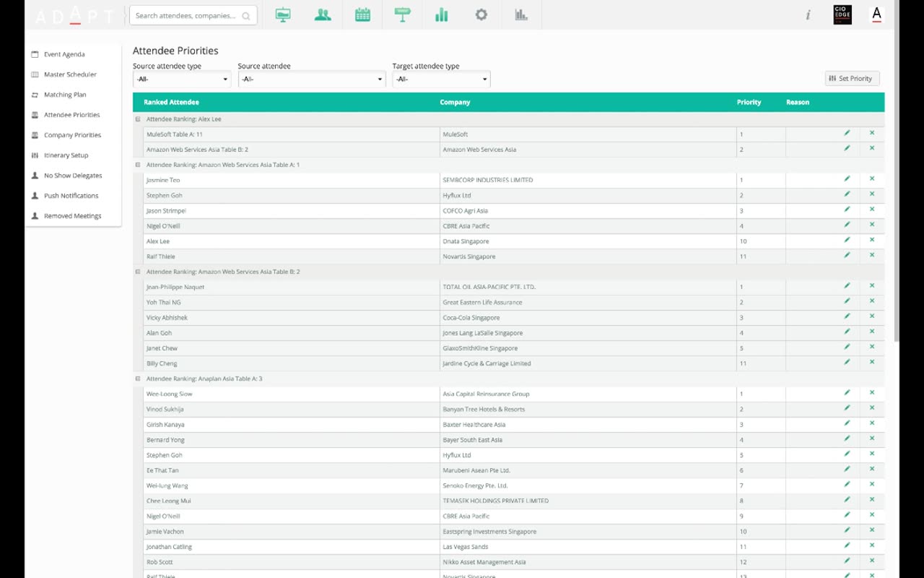924x578 pixels.
Task: Edit priority for Jean-Philippe Naquet
Action: point(847,285)
